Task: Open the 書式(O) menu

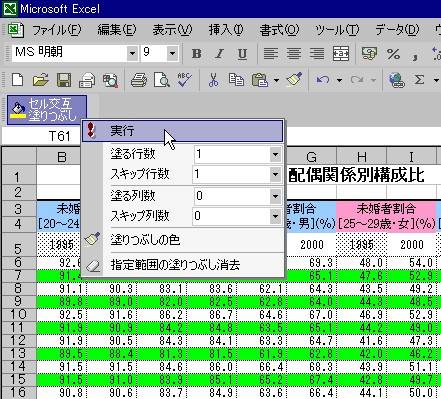Action: click(279, 30)
